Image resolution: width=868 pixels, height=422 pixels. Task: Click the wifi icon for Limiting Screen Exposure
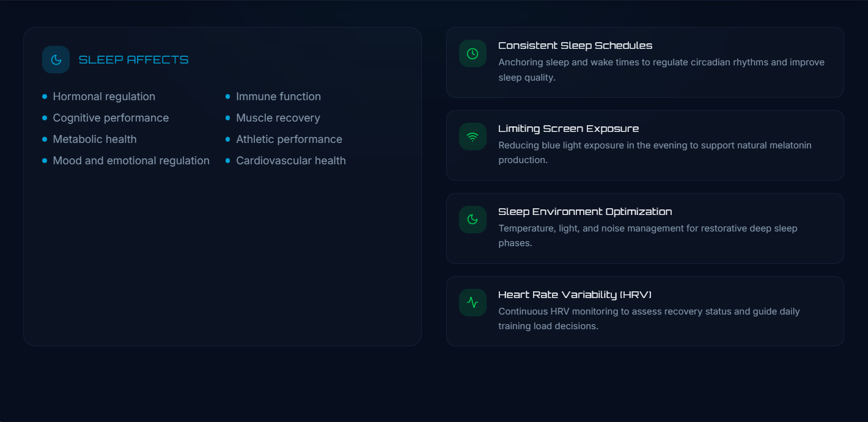tap(473, 137)
